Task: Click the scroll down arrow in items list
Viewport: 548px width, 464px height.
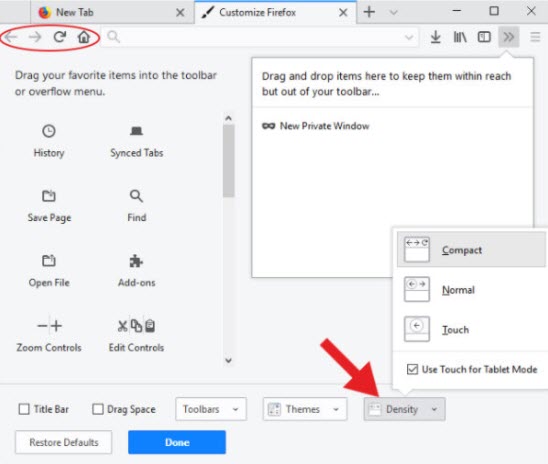Action: (x=229, y=360)
